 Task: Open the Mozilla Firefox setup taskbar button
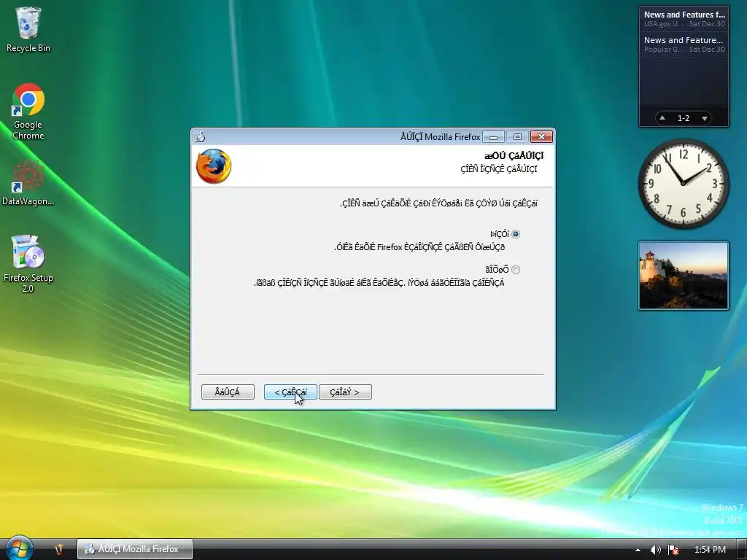click(135, 549)
